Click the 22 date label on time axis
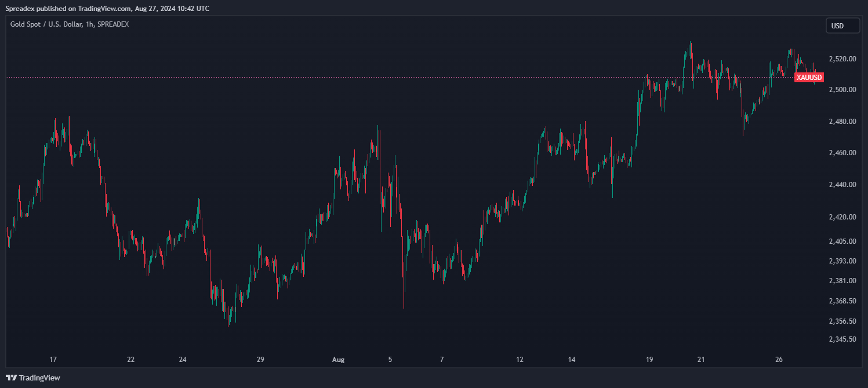This screenshot has width=868, height=388. pyautogui.click(x=131, y=360)
